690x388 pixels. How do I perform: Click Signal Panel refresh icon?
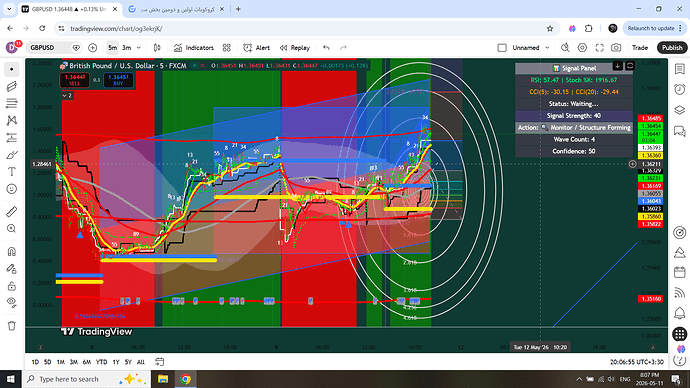click(x=630, y=66)
